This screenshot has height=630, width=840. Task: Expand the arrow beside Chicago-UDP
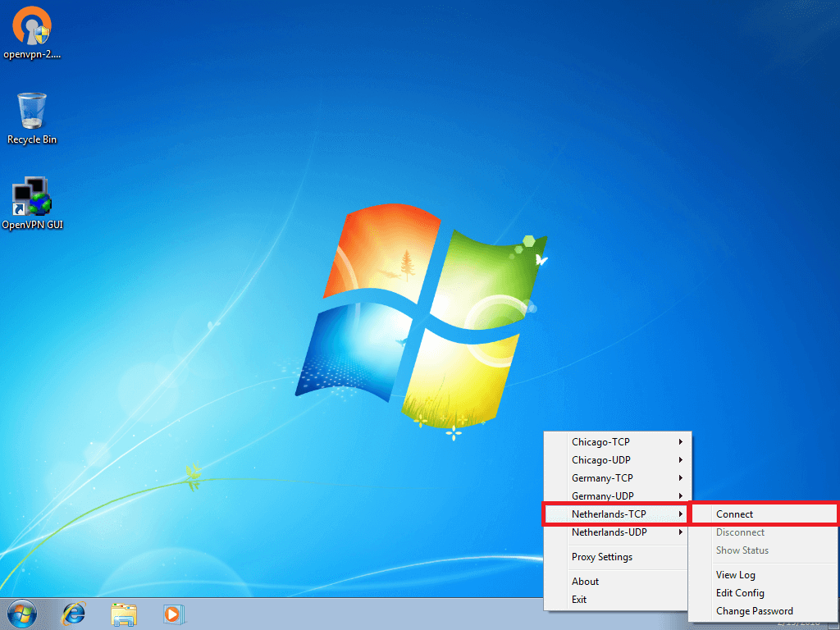(680, 460)
